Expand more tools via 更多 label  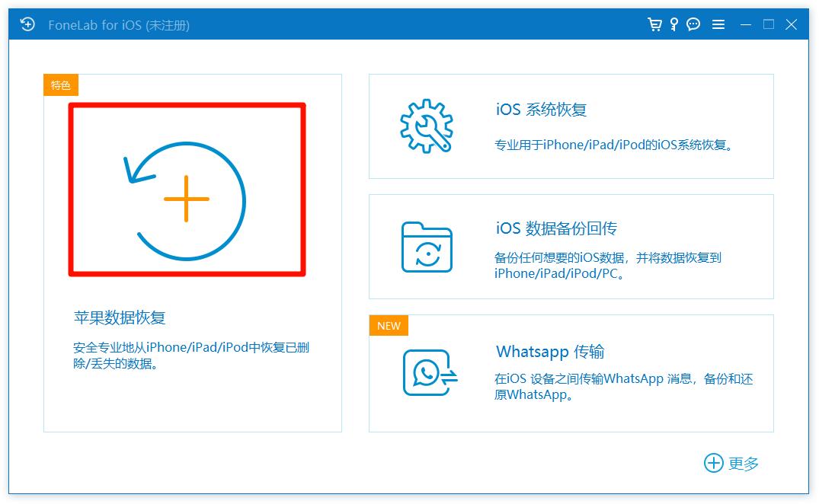click(x=744, y=463)
